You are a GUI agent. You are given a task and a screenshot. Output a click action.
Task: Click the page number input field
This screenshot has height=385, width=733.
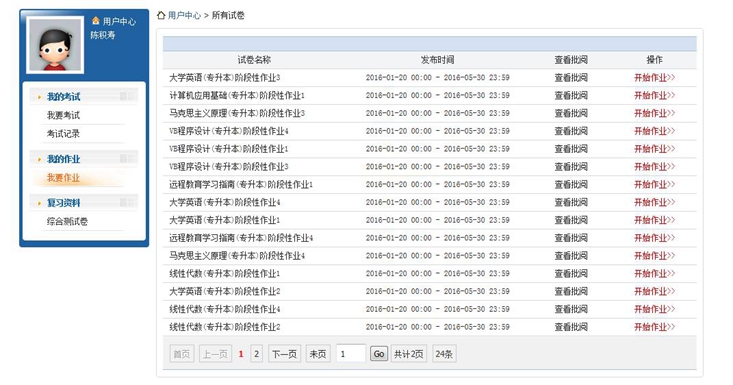[x=351, y=354]
